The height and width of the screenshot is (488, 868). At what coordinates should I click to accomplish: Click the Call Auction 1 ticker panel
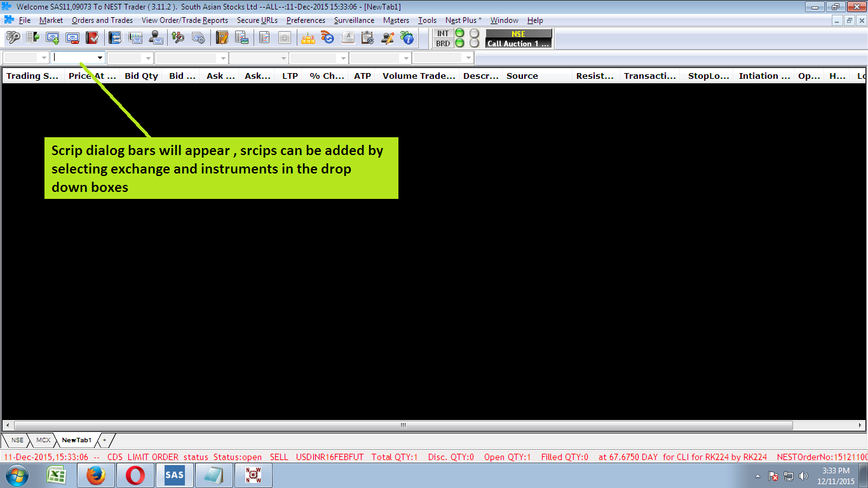[x=519, y=43]
